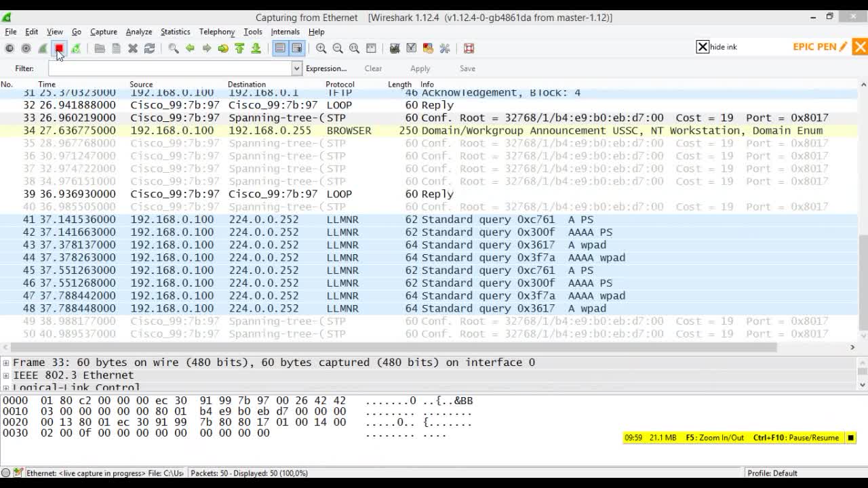The height and width of the screenshot is (488, 868).
Task: Click the EPIC PEN overlay logo
Action: click(x=820, y=47)
